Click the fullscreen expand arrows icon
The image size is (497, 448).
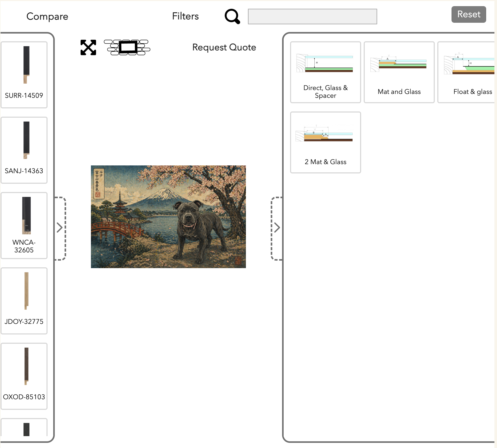tap(88, 47)
